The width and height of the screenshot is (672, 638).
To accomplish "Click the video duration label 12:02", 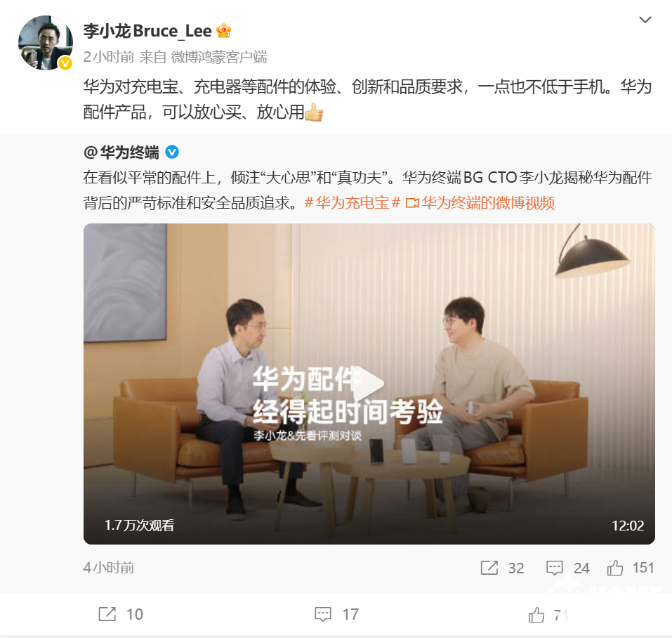I will [628, 526].
